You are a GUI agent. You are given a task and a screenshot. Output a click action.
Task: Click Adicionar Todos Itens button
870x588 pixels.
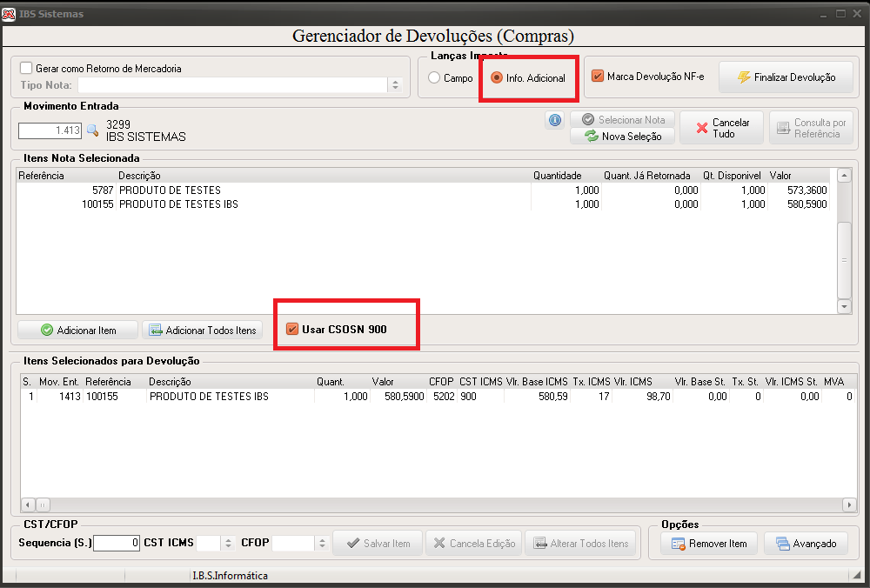pos(202,330)
